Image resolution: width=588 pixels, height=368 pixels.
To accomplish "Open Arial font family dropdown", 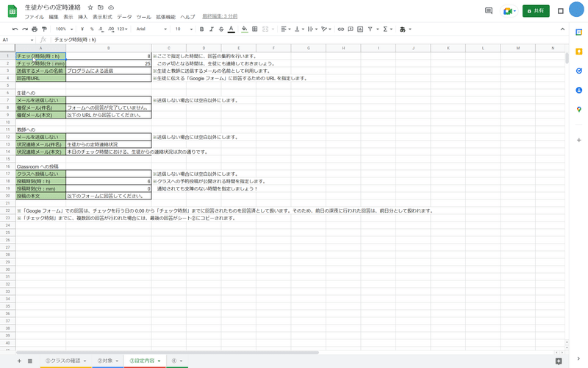I will (x=151, y=29).
